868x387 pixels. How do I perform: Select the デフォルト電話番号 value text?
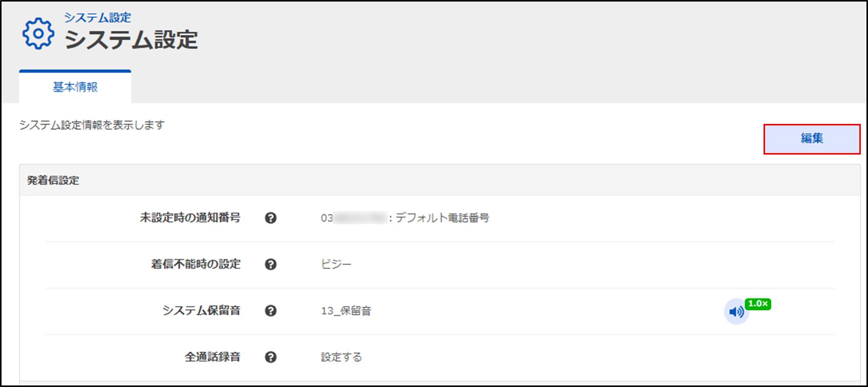pos(442,218)
